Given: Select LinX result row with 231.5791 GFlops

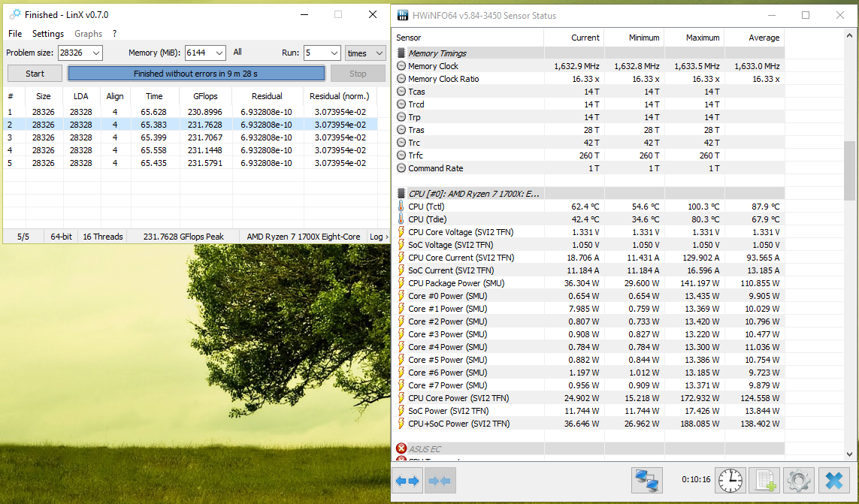Looking at the screenshot, I should tap(191, 163).
